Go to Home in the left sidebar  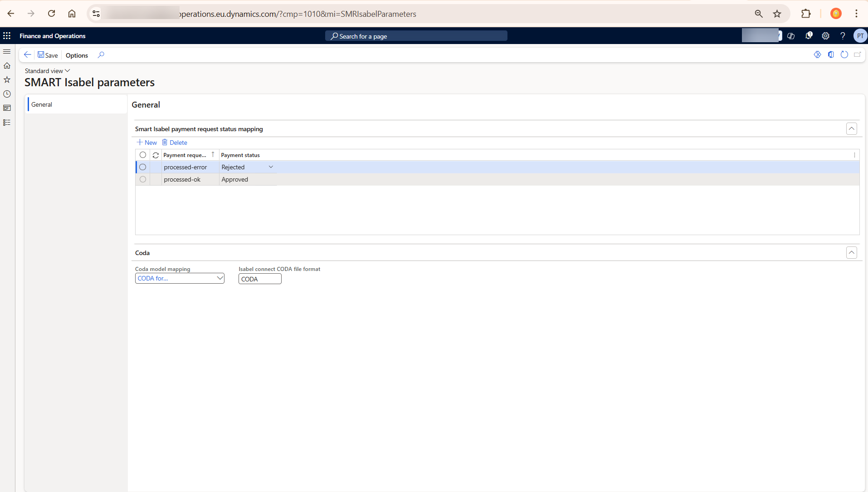pyautogui.click(x=7, y=66)
